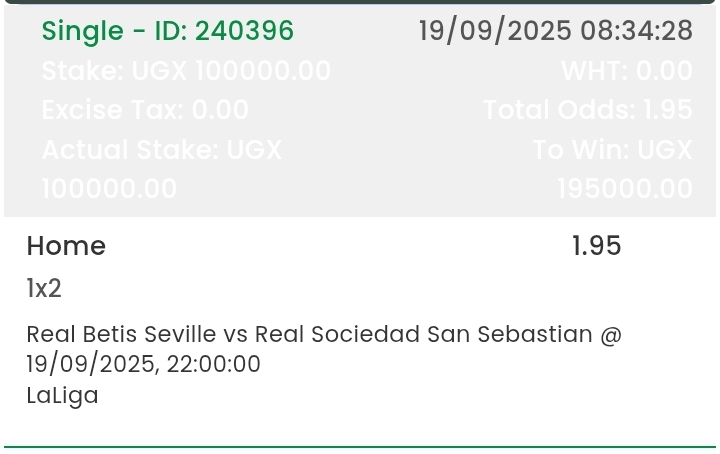This screenshot has width=720, height=454.
Task: Click the To Win: UGX label
Action: pos(613,150)
